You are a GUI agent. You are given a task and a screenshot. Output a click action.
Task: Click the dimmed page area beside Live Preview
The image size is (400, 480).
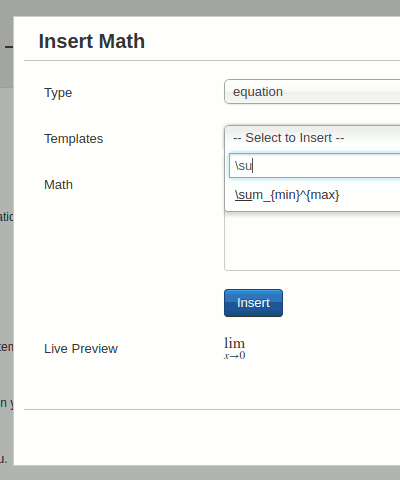coord(6,347)
